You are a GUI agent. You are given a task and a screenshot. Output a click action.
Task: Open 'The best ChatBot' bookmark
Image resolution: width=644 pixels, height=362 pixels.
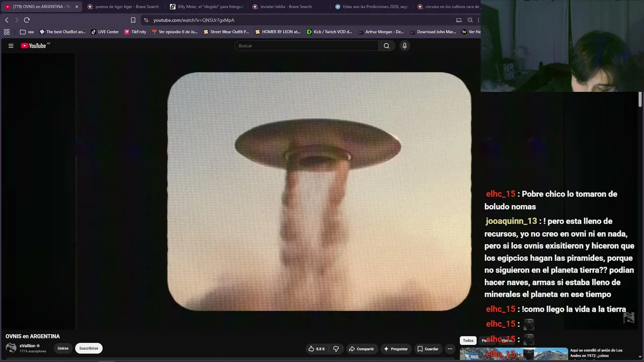[x=62, y=32]
